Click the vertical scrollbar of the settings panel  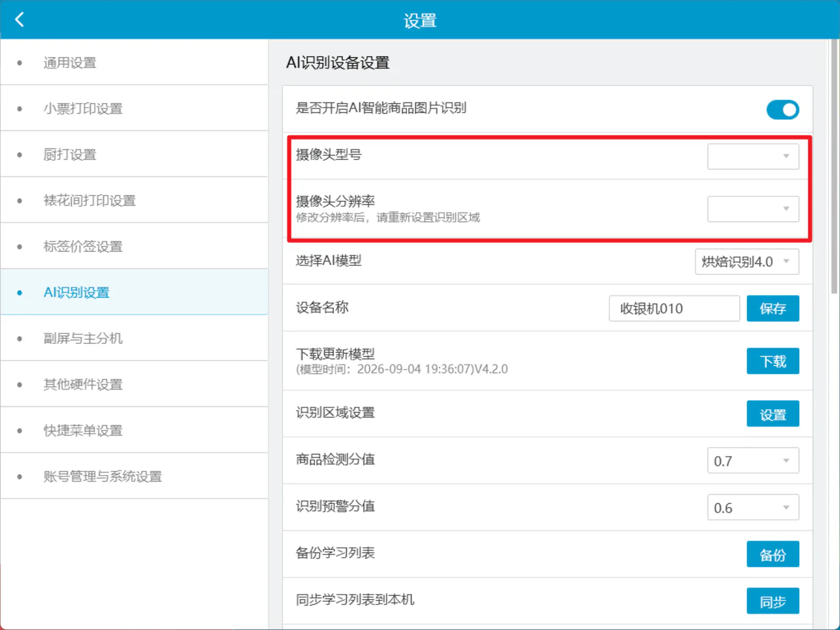pos(834,166)
